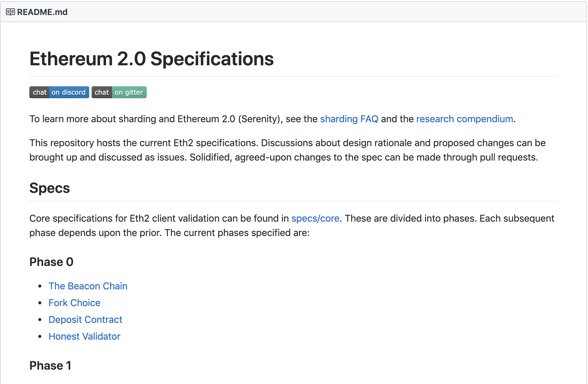Click the README book icon

click(10, 12)
